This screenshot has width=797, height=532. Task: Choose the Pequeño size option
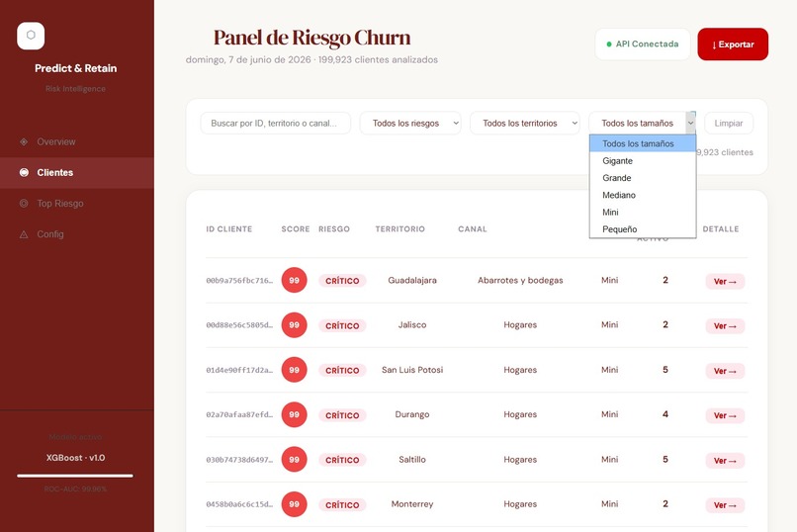pos(643,229)
